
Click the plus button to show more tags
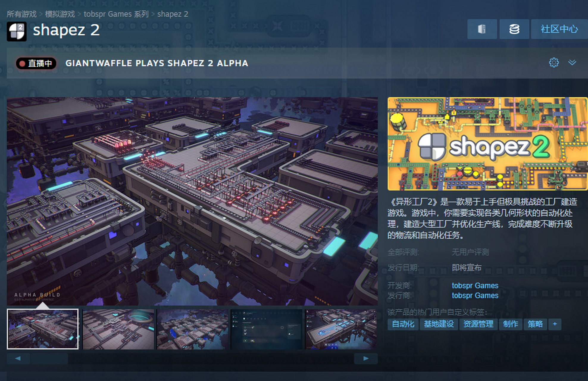coord(555,324)
